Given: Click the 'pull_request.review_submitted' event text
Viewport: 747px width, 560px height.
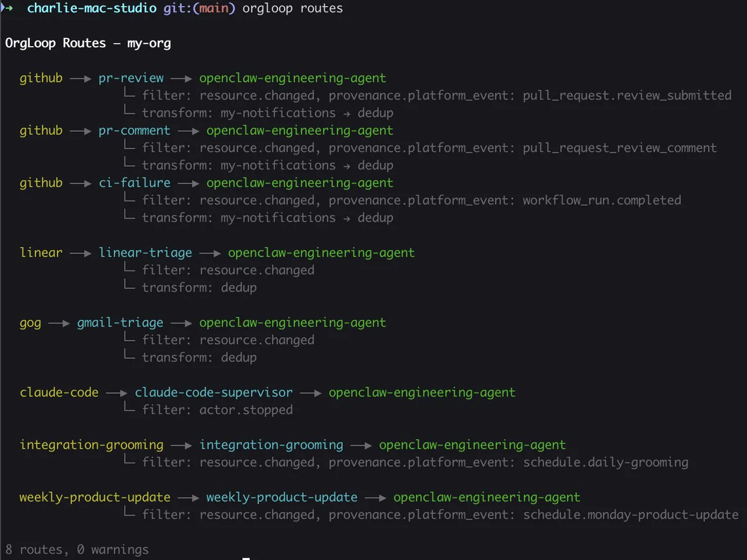Looking at the screenshot, I should click(627, 96).
